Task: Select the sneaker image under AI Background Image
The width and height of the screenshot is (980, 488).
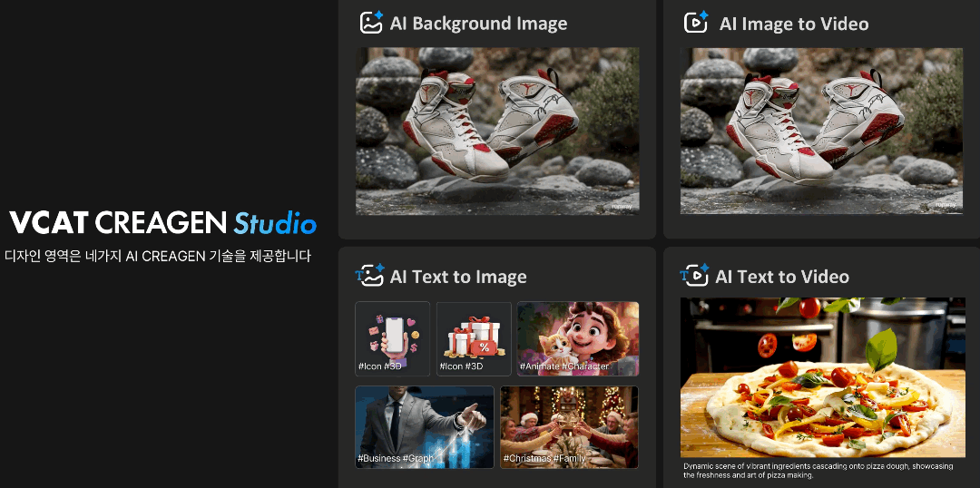Action: click(x=497, y=132)
